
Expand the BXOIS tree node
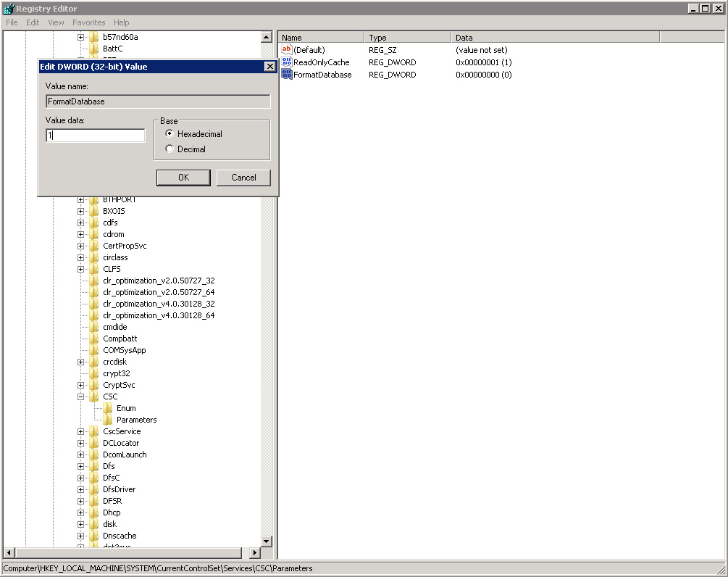tap(81, 211)
